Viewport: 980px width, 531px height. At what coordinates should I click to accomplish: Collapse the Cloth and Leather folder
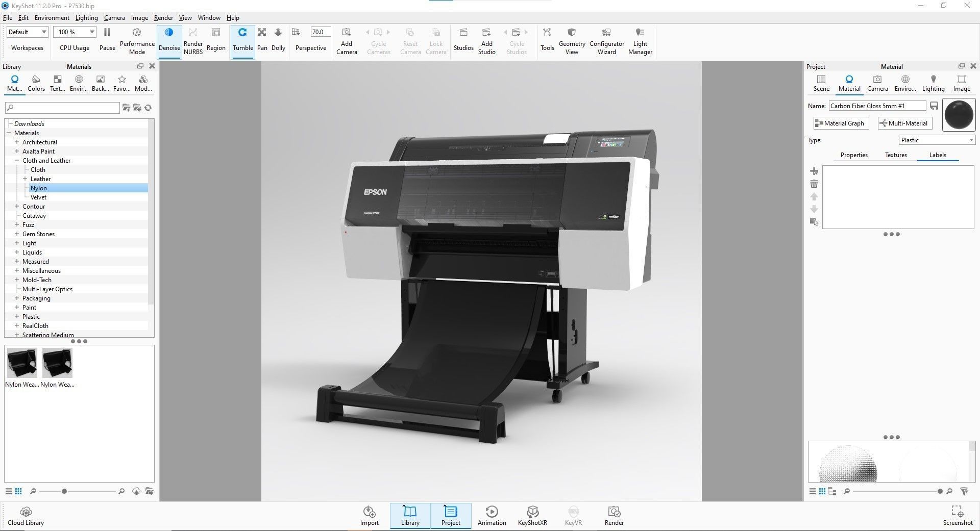coord(17,161)
